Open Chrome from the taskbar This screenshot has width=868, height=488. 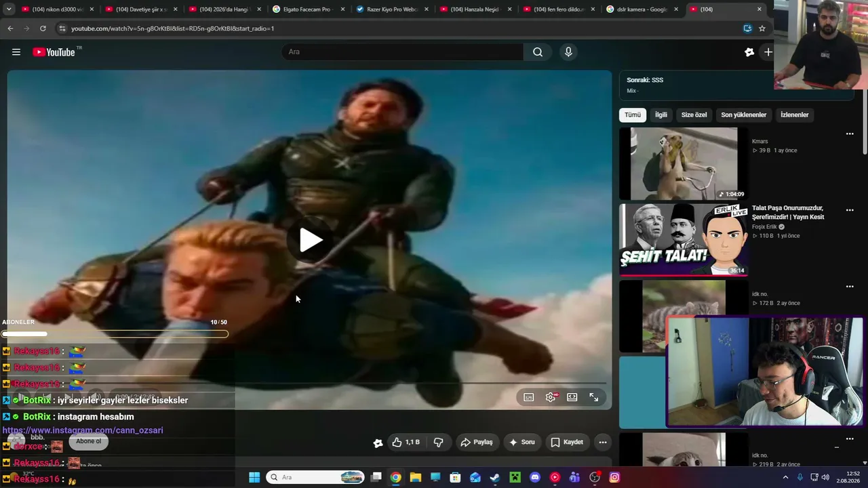coord(396,477)
